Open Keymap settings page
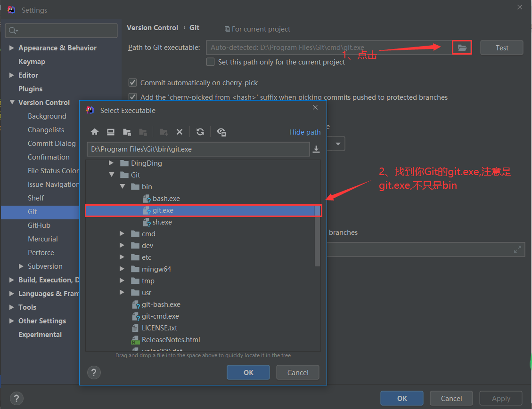The image size is (532, 409). tap(32, 62)
